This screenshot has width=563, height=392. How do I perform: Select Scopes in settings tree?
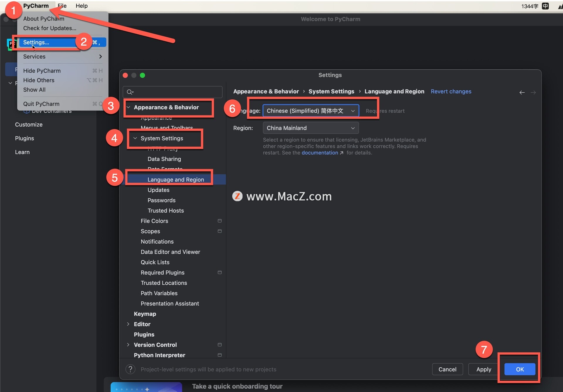pyautogui.click(x=150, y=231)
